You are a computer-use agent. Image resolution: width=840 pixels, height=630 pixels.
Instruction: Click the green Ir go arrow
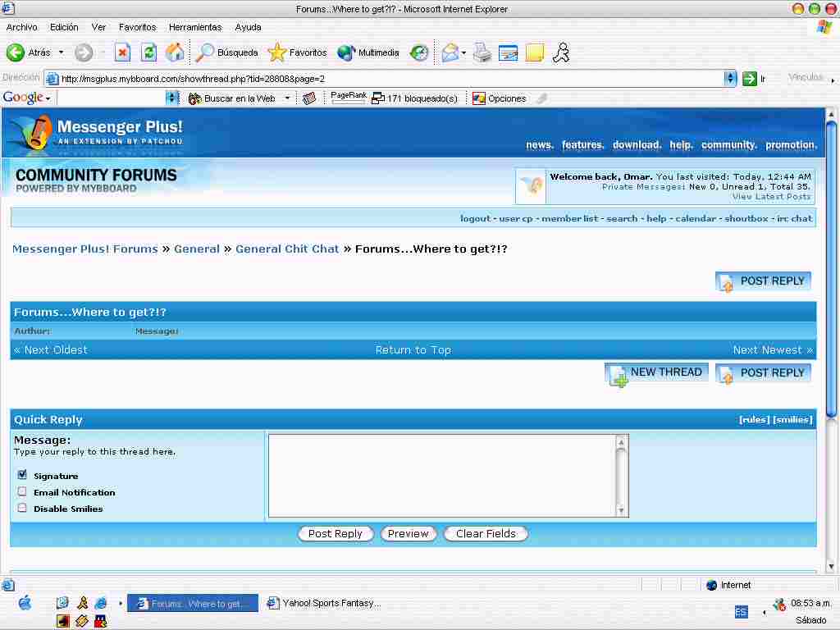[x=750, y=79]
